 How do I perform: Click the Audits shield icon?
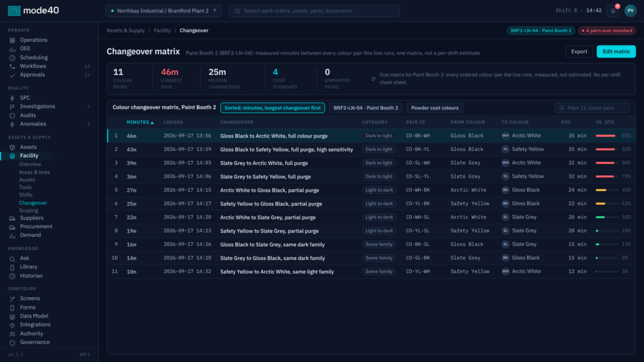[x=13, y=116]
